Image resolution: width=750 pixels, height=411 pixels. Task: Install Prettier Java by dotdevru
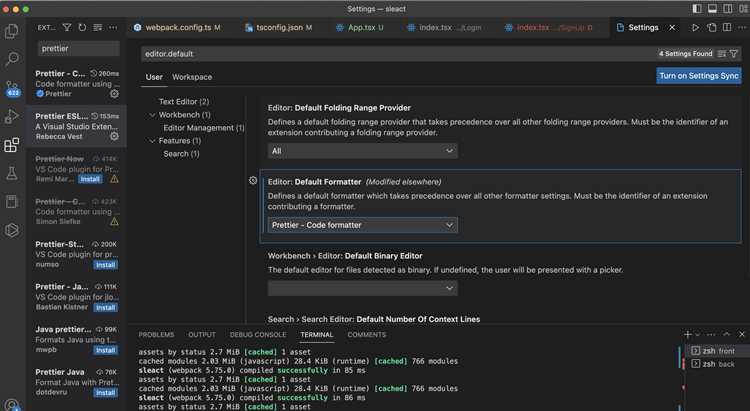coord(105,392)
